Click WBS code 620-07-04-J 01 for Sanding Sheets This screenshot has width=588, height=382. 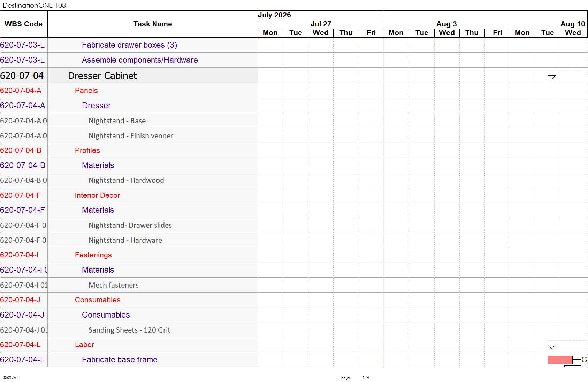24,330
